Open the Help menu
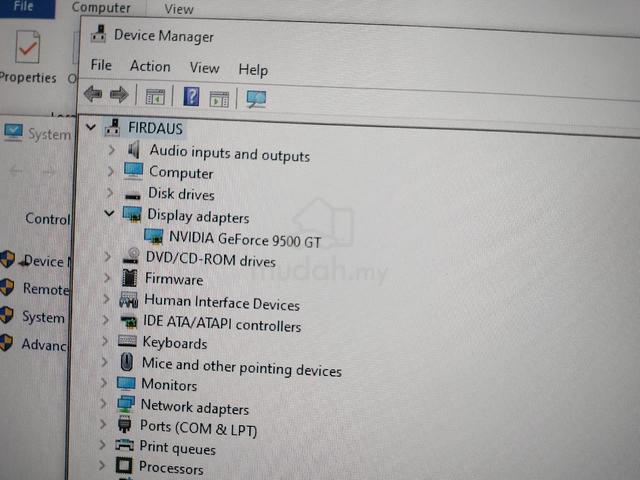Screen dimensions: 640x480 (x=253, y=70)
